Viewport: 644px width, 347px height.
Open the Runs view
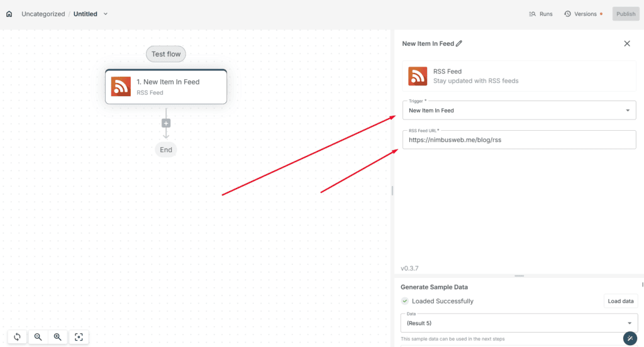[540, 14]
